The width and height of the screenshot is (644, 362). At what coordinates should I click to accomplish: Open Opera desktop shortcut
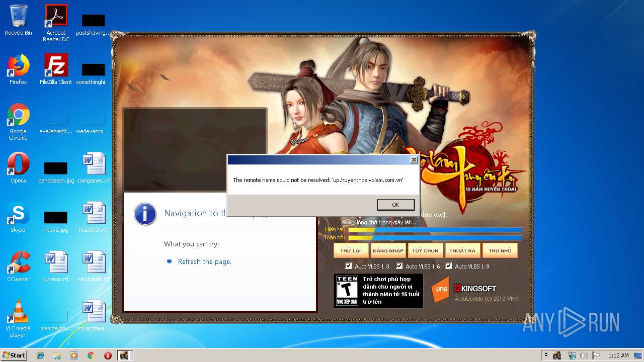pos(18,168)
